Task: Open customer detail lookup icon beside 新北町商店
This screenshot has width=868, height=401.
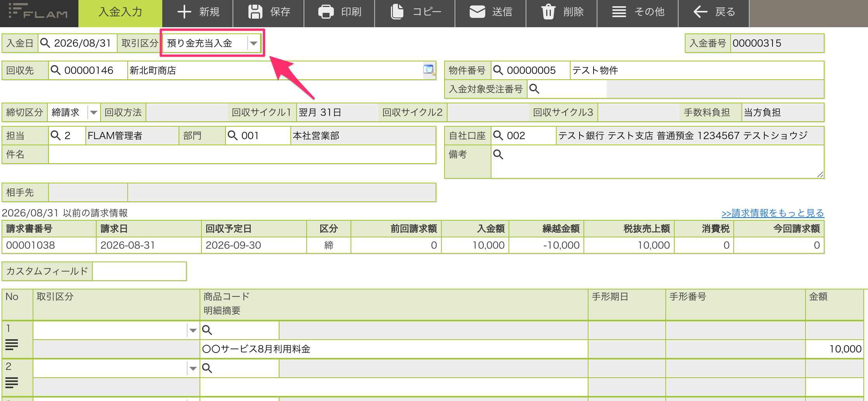Action: (429, 70)
